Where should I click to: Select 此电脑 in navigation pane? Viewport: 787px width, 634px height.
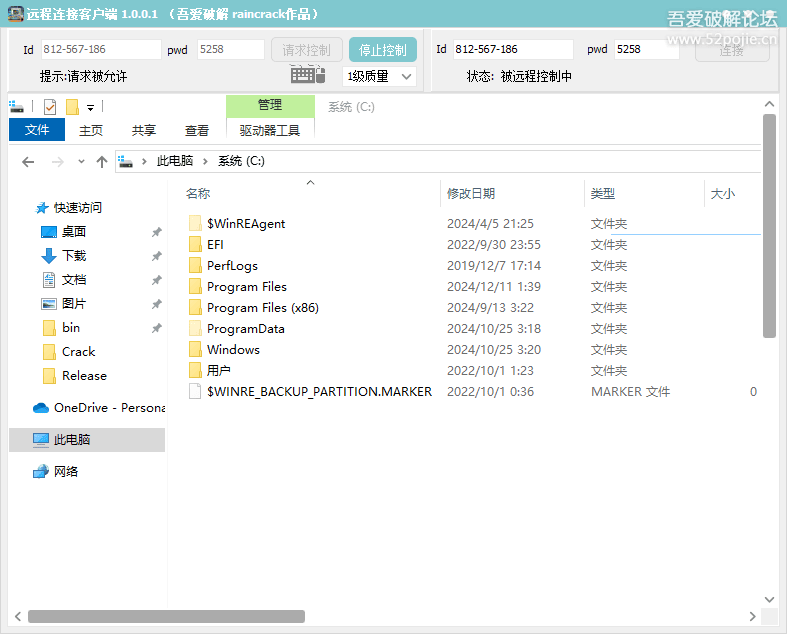coord(87,440)
